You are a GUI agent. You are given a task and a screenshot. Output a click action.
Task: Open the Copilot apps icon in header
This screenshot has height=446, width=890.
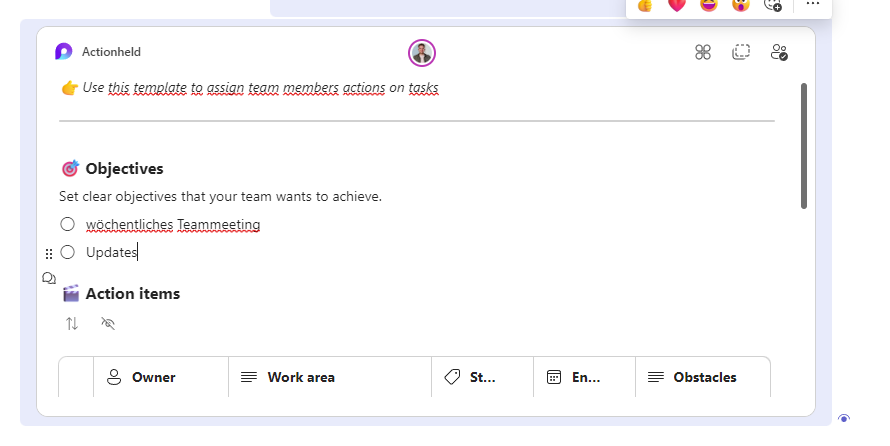coord(703,52)
